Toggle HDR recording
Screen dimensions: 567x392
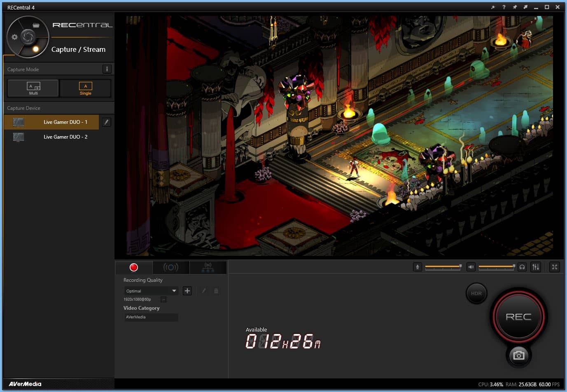tap(476, 293)
